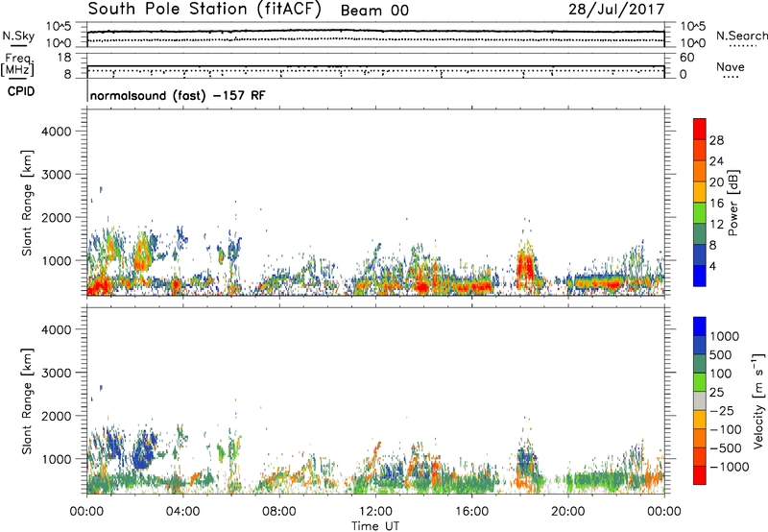Image resolution: width=768 pixels, height=532 pixels.
Task: Click the "Freq. [MHz]" axis label
Action: click(x=17, y=64)
